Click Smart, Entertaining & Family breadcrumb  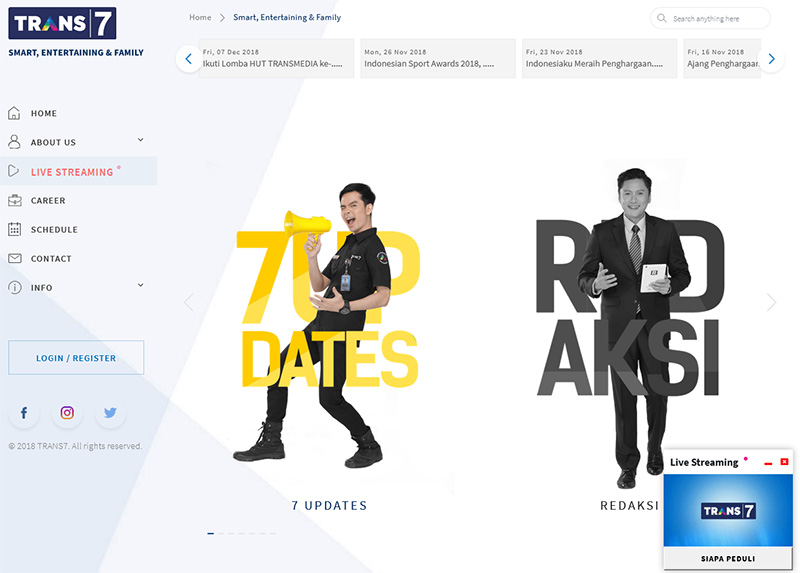tap(287, 17)
